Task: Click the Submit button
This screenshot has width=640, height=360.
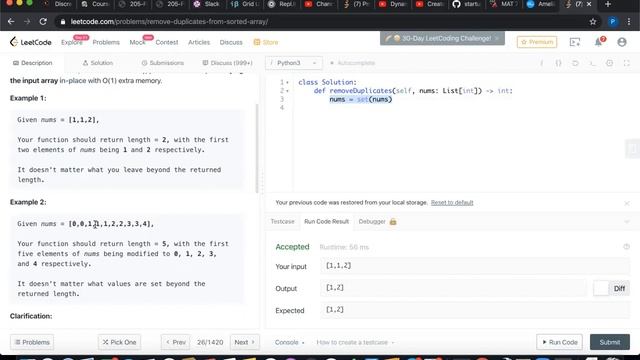Action: 610,342
